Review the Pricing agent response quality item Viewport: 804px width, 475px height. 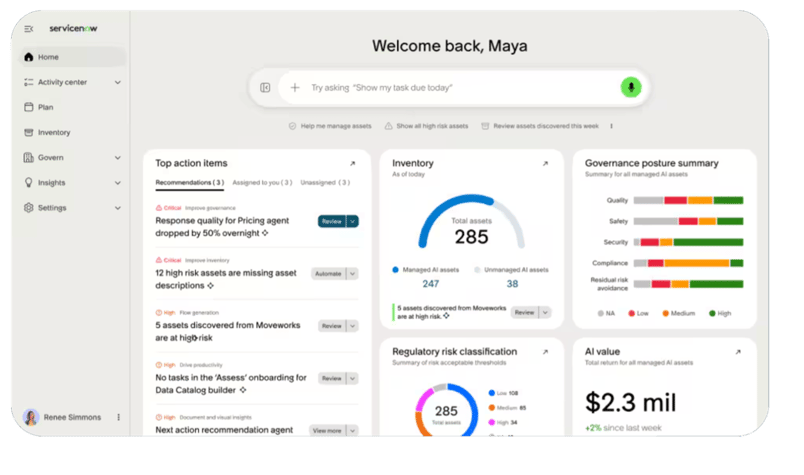point(332,221)
